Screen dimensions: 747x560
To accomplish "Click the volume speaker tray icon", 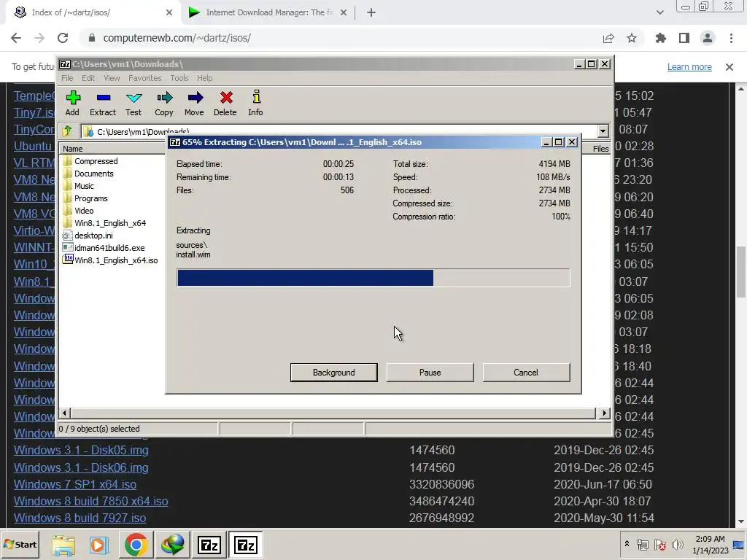I will click(677, 544).
